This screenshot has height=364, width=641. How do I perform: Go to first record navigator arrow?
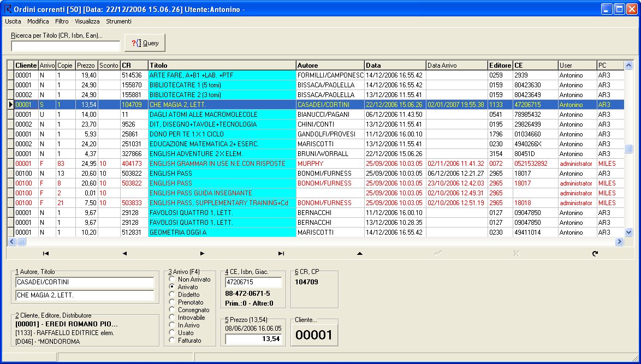[46, 253]
